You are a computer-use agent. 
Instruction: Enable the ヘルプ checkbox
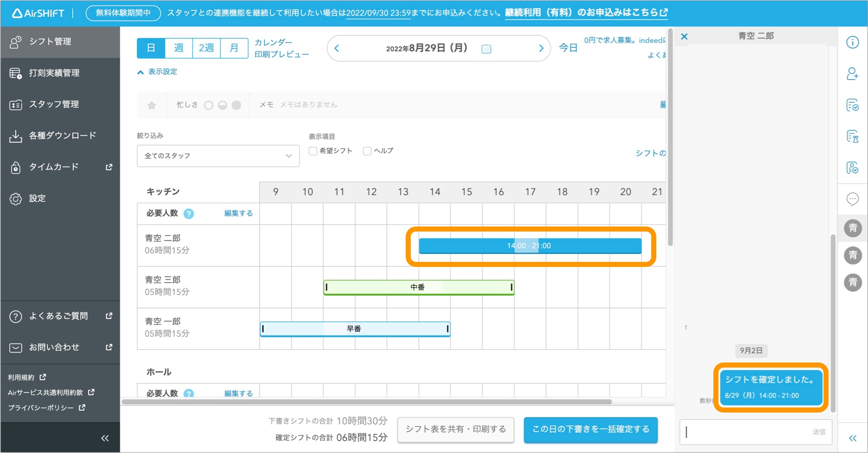click(367, 151)
